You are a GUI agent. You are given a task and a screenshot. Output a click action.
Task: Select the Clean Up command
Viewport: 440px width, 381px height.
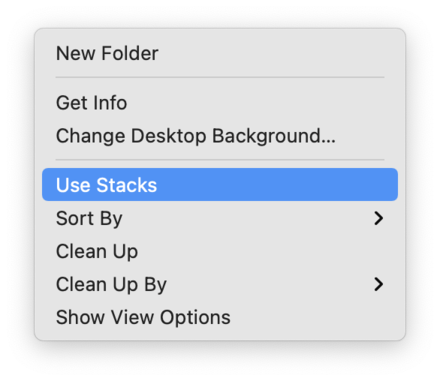point(220,251)
